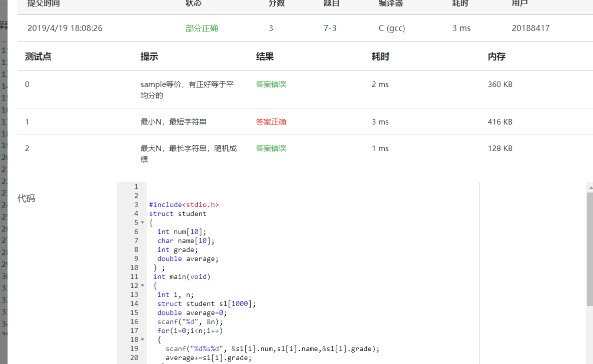Click the 结果 column header
Image resolution: width=593 pixels, height=364 pixels.
pyautogui.click(x=265, y=56)
